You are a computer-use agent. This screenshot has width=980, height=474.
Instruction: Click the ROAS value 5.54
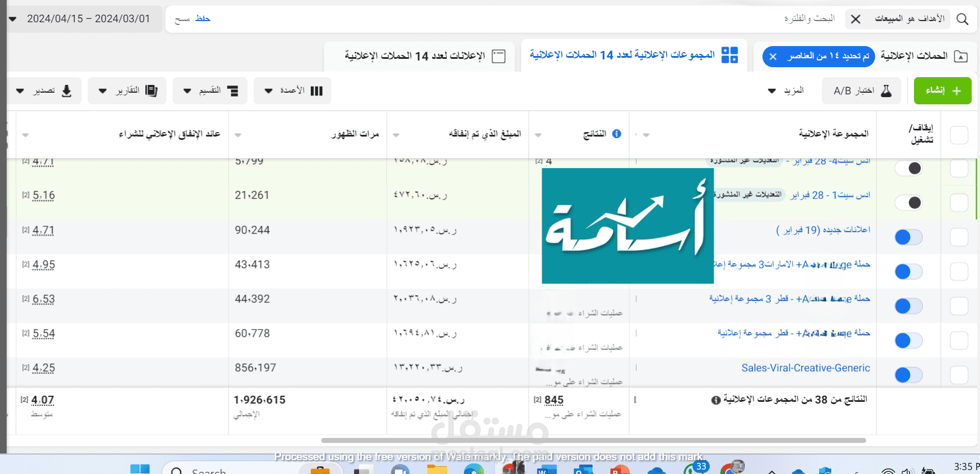click(x=44, y=334)
